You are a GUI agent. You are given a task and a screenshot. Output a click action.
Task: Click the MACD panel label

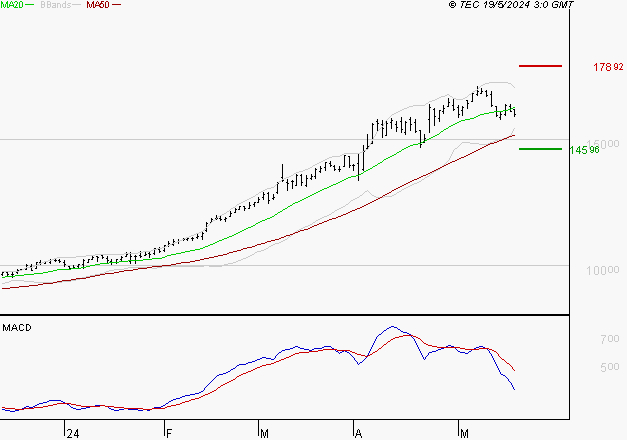click(17, 328)
